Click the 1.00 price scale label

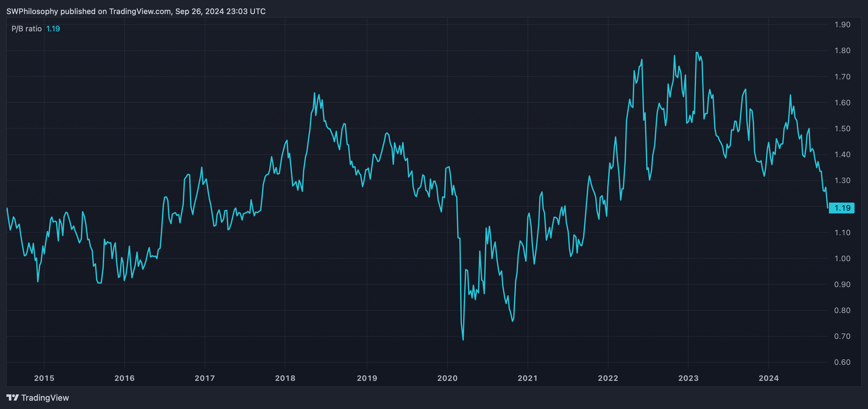coord(842,259)
